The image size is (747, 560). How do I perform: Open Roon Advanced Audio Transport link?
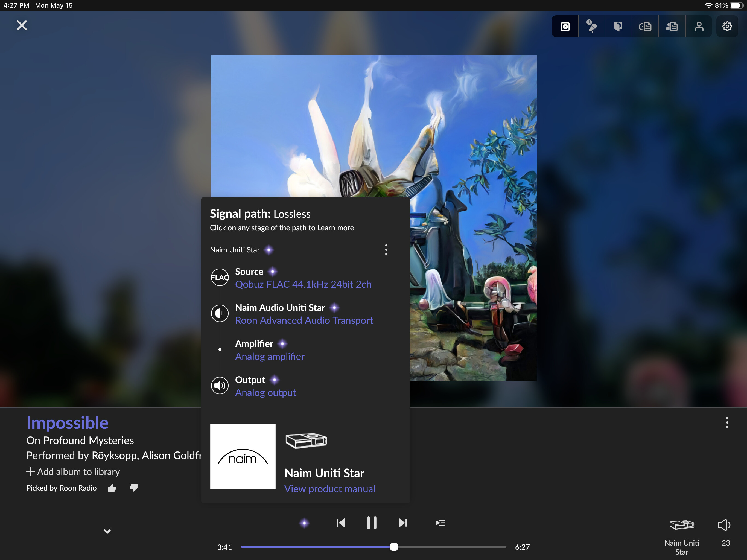[304, 320]
